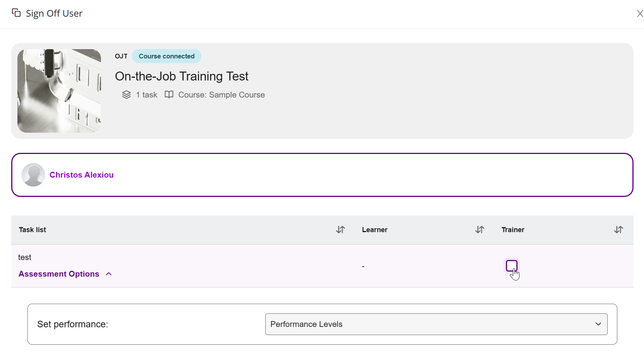Click the Course connected badge
644x354 pixels.
tap(166, 56)
